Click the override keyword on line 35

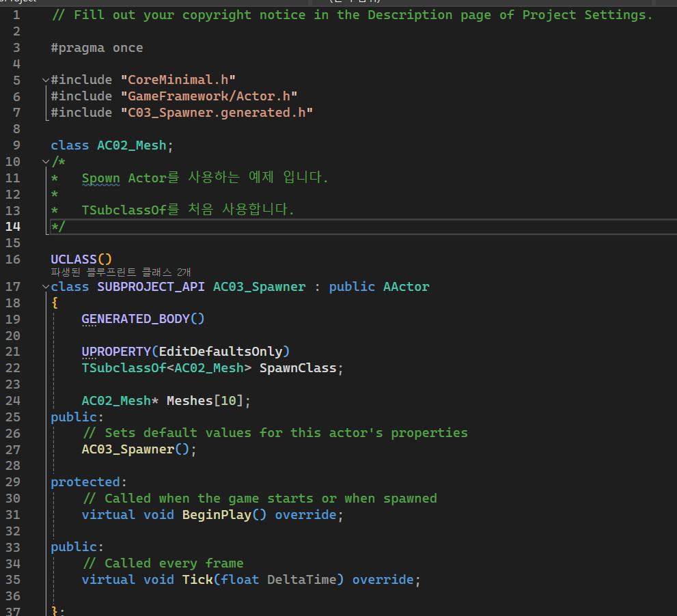(383, 580)
